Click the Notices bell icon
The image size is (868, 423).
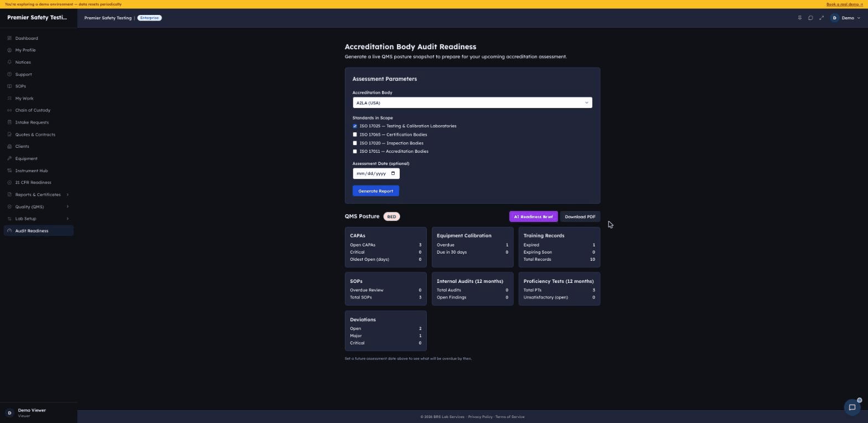[9, 62]
